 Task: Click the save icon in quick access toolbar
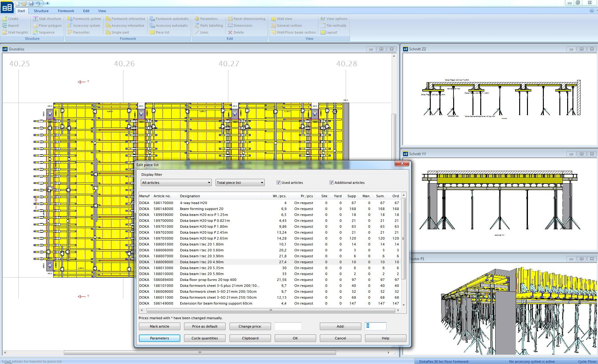[x=31, y=3]
